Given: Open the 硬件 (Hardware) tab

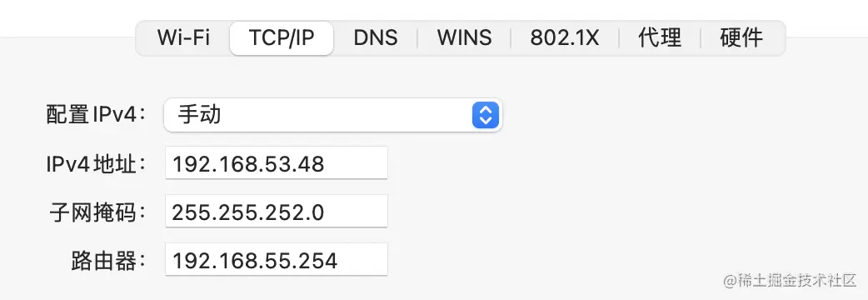Looking at the screenshot, I should click(x=741, y=38).
